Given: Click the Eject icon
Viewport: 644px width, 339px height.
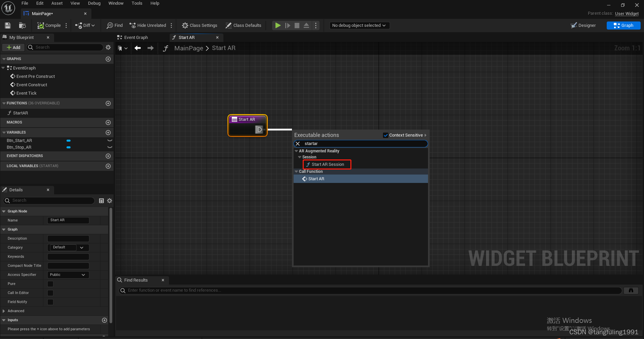Looking at the screenshot, I should (306, 26).
